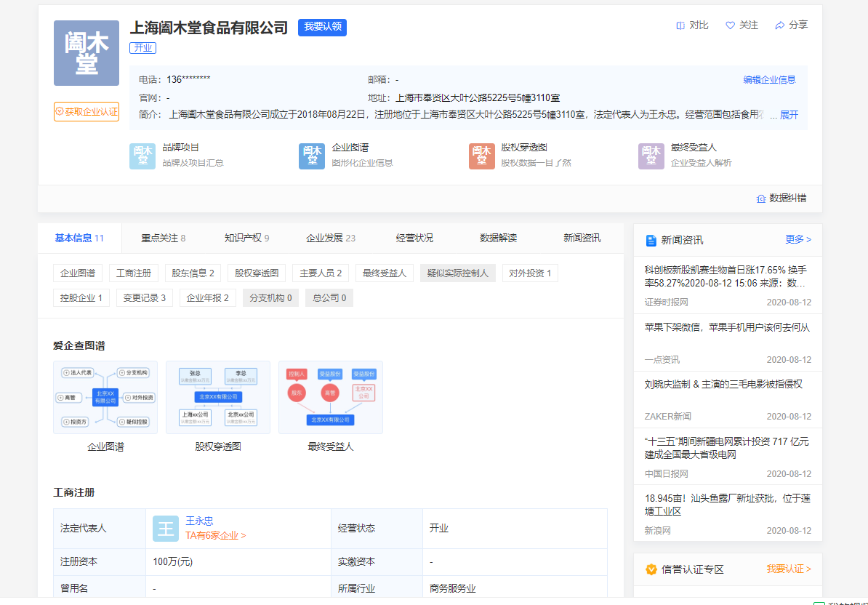
Task: Select the 主要人员 2 chip
Action: pos(321,273)
